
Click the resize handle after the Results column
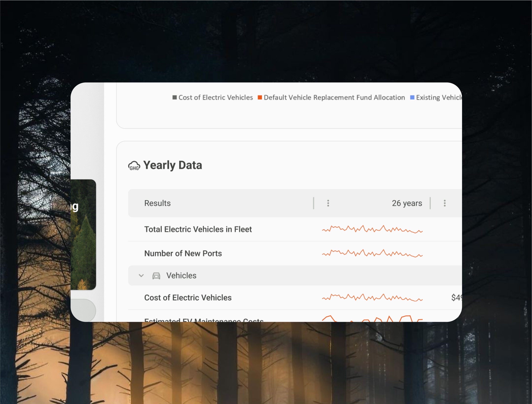coord(313,203)
